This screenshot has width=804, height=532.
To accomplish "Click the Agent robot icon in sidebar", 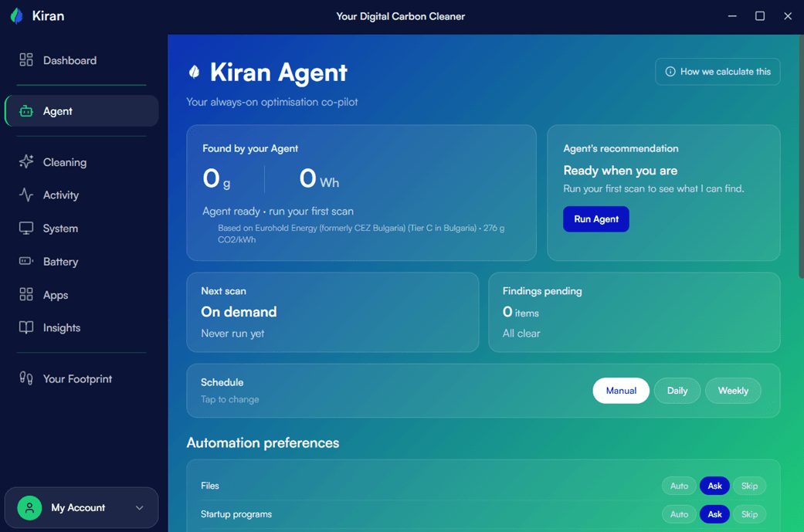I will pyautogui.click(x=26, y=110).
